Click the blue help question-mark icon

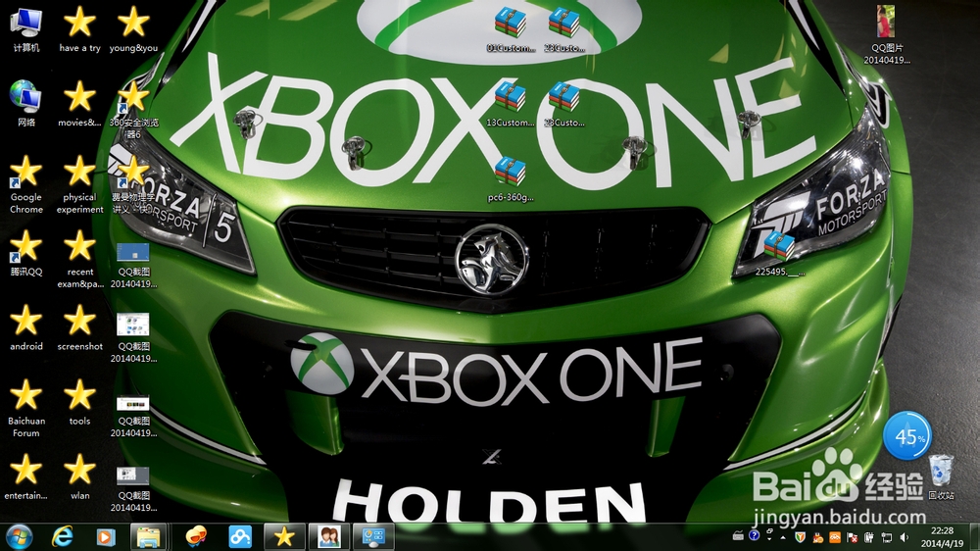(754, 535)
